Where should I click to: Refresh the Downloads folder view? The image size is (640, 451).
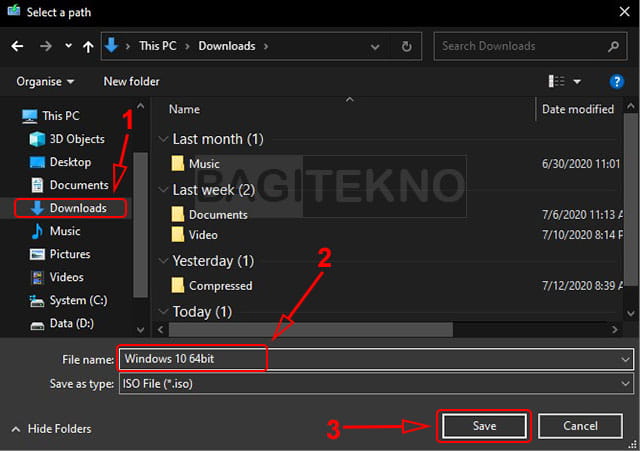pyautogui.click(x=407, y=47)
